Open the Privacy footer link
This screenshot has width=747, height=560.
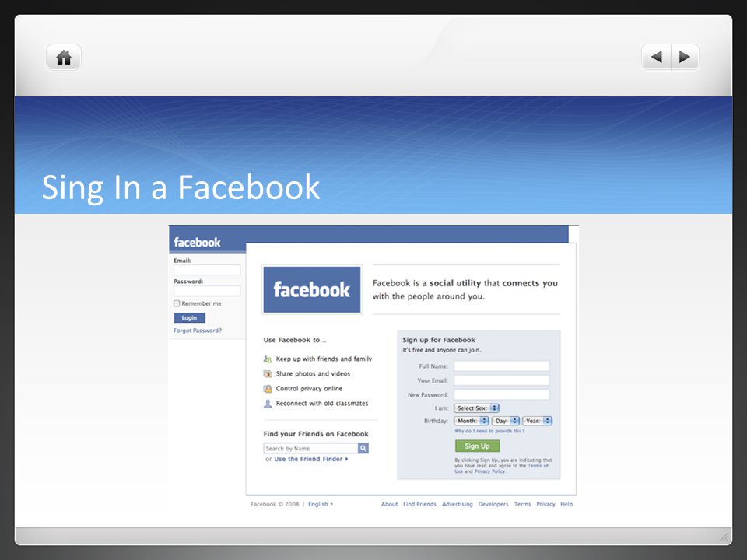coord(545,504)
